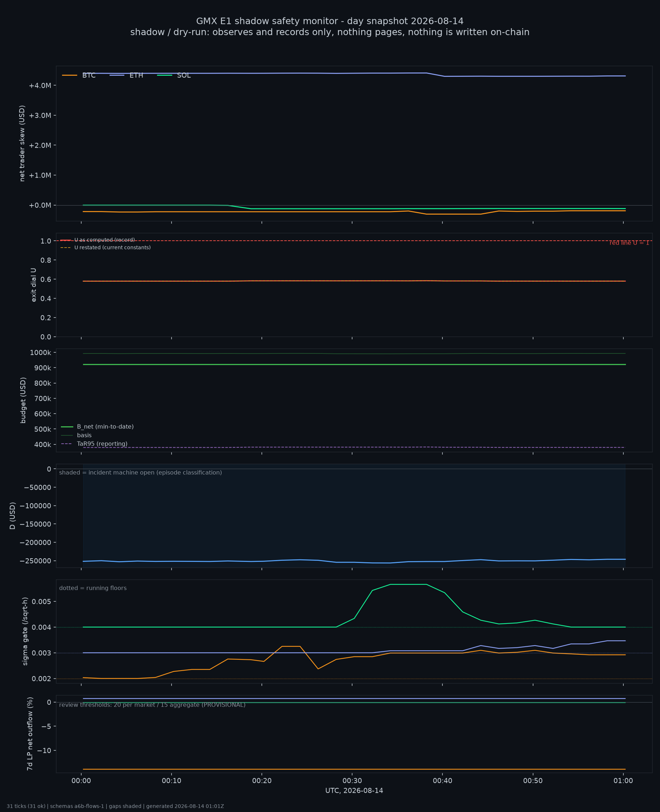Image resolution: width=660 pixels, height=812 pixels.
Task: Click the 'BTC' legend label
Action: [89, 76]
